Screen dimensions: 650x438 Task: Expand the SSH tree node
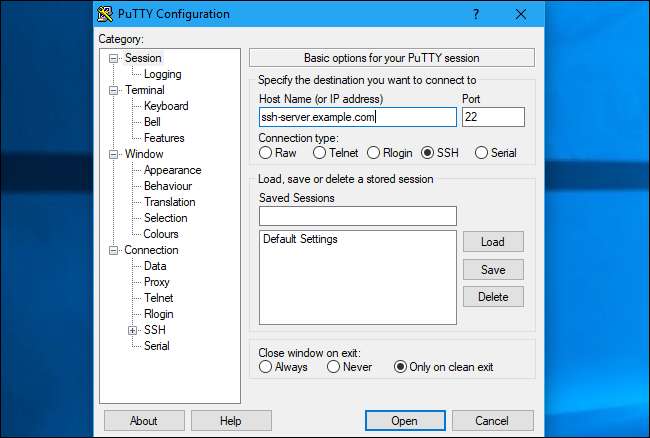coord(132,330)
